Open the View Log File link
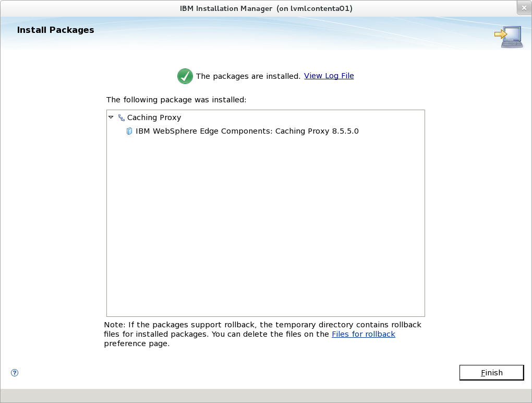 (x=329, y=76)
